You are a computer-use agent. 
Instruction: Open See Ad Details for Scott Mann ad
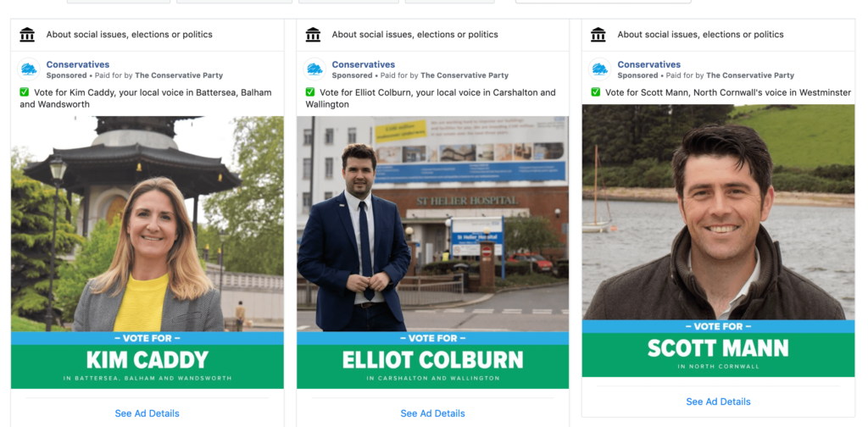(719, 402)
